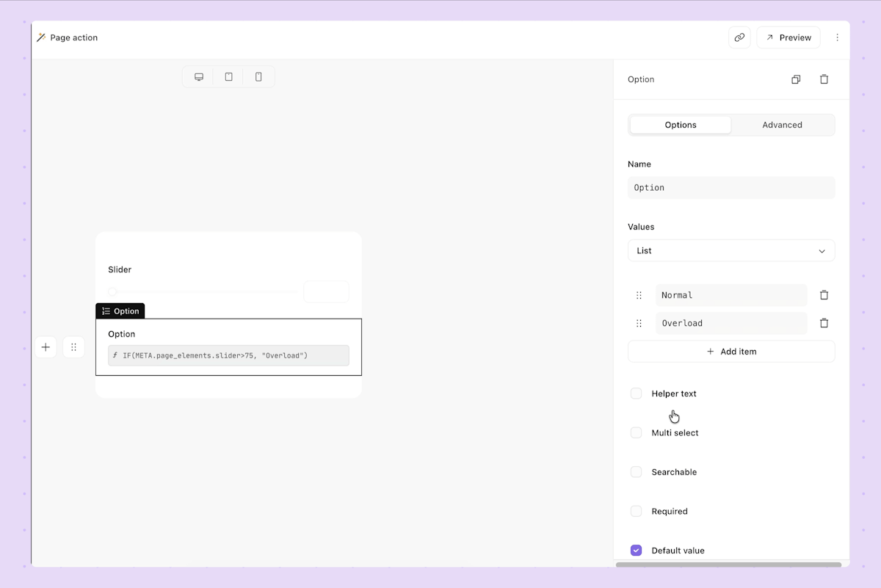Click the Option label inside selected element
The image size is (881, 588).
click(x=122, y=334)
